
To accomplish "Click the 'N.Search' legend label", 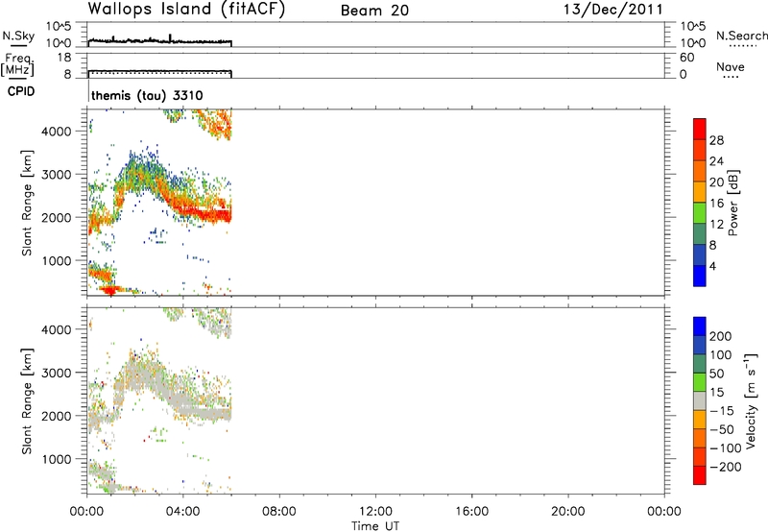I will (741, 36).
